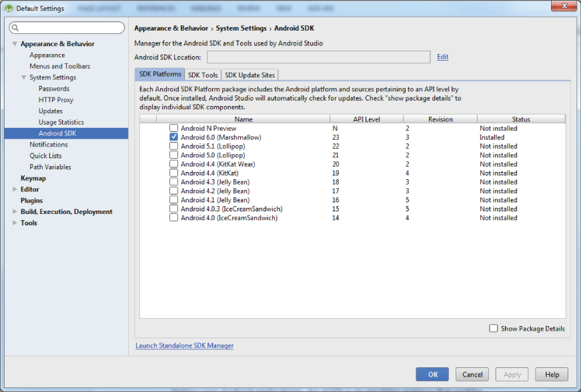Sort table by Name column header

point(243,119)
